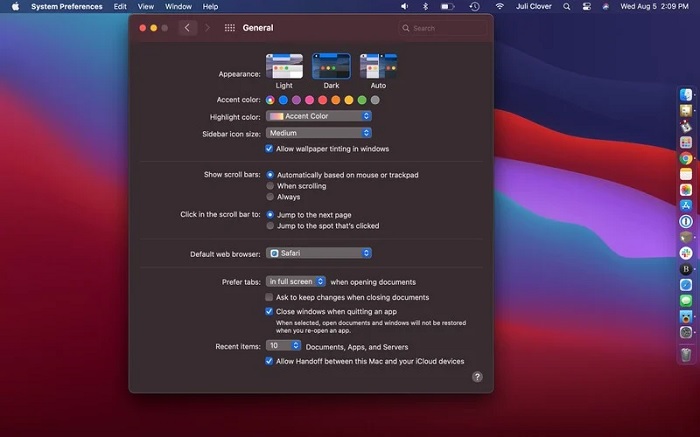Viewport: 700px width, 437px height.
Task: Open the Trash in the dock
Action: click(686, 354)
